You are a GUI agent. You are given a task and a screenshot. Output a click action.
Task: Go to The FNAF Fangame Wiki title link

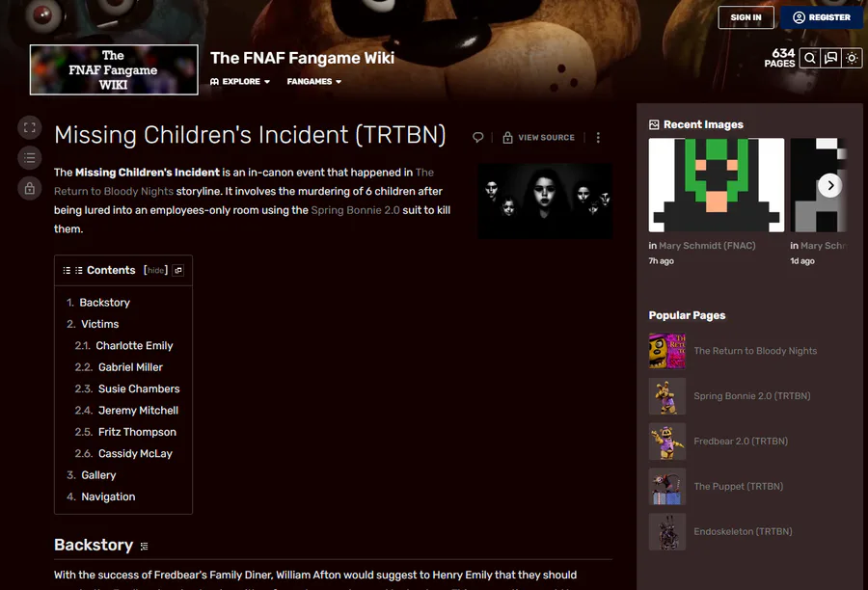click(302, 58)
